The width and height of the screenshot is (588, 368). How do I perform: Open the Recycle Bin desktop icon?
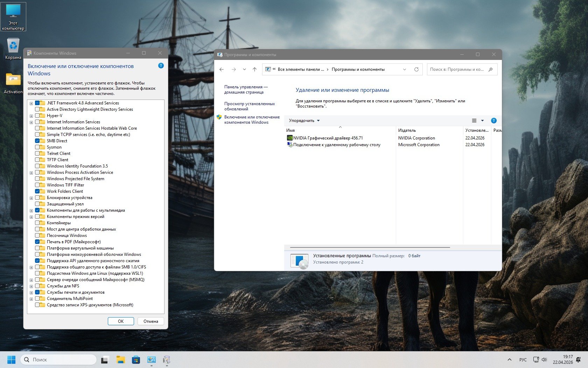pyautogui.click(x=13, y=49)
